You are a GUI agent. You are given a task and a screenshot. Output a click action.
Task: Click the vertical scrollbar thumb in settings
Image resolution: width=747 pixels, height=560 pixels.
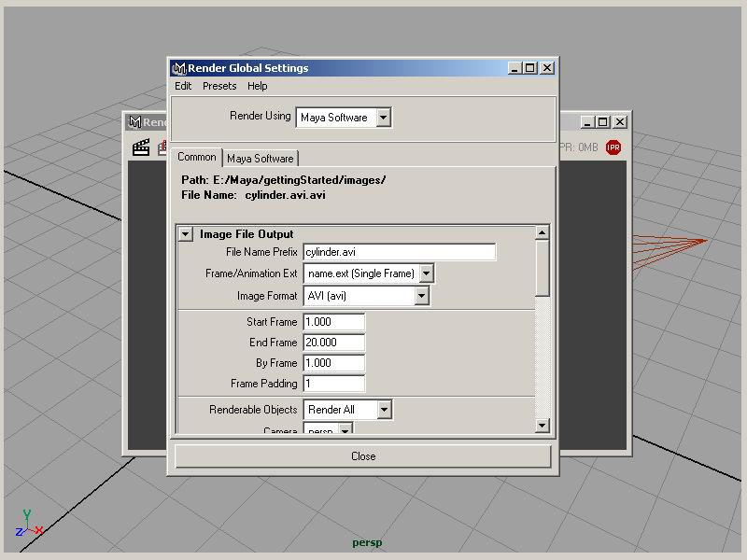point(542,268)
